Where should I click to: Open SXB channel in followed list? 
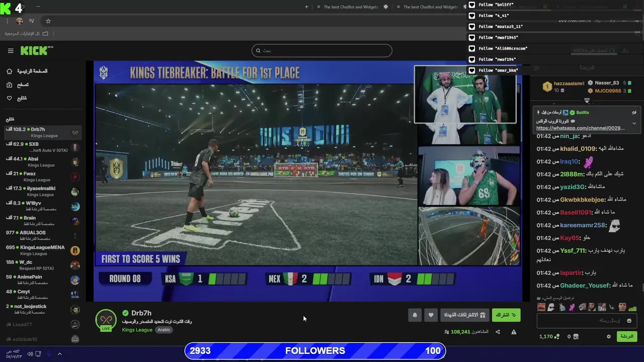[x=42, y=147]
